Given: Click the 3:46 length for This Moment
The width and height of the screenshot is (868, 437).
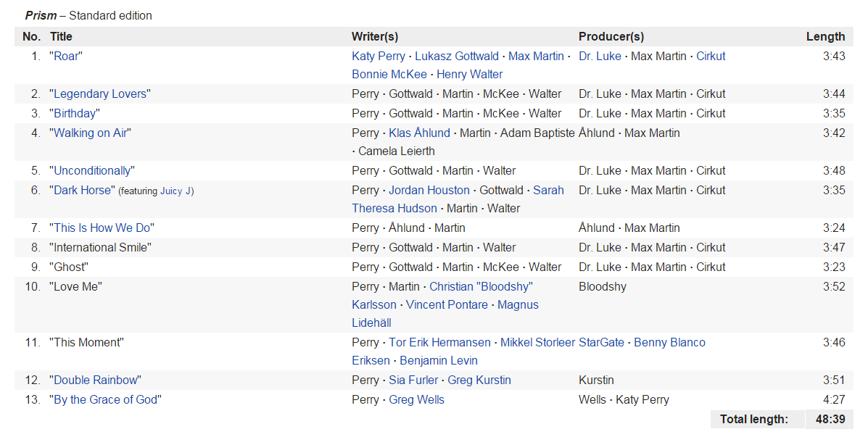Looking at the screenshot, I should [x=834, y=342].
